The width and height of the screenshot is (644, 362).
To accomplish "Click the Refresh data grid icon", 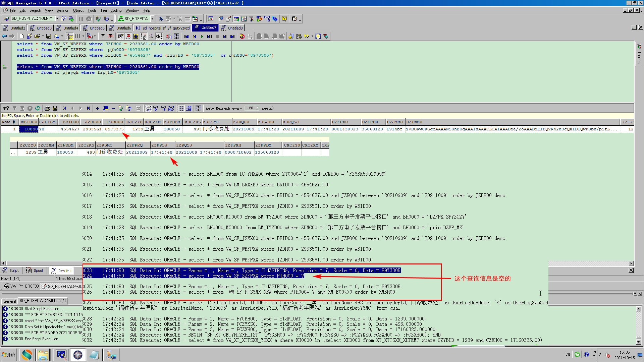I will coord(38,108).
